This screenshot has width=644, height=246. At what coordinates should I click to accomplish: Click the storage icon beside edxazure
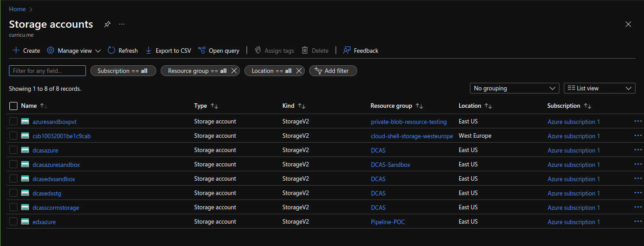coord(25,221)
